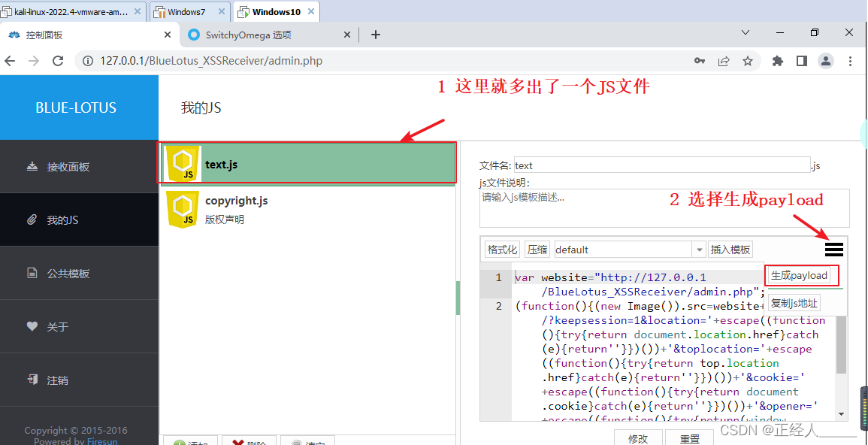Switch to the Windows7 VM tab
Image resolution: width=868 pixels, height=445 pixels.
tap(190, 11)
